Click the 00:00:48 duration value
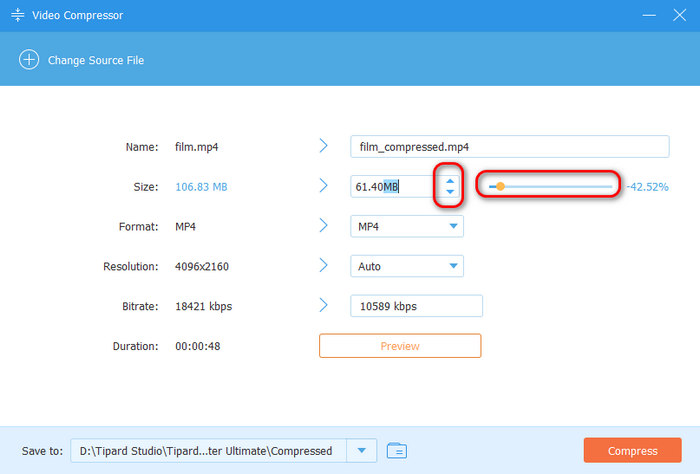Viewport: 700px width, 474px height. point(198,346)
